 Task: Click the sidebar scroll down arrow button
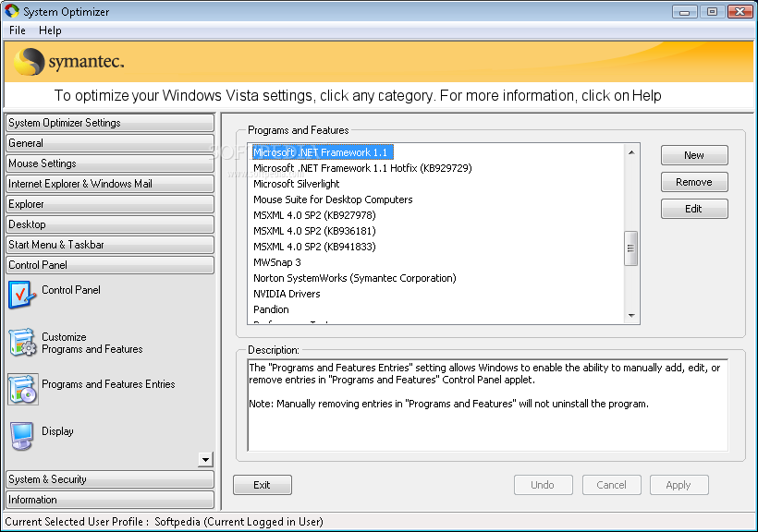[x=205, y=460]
